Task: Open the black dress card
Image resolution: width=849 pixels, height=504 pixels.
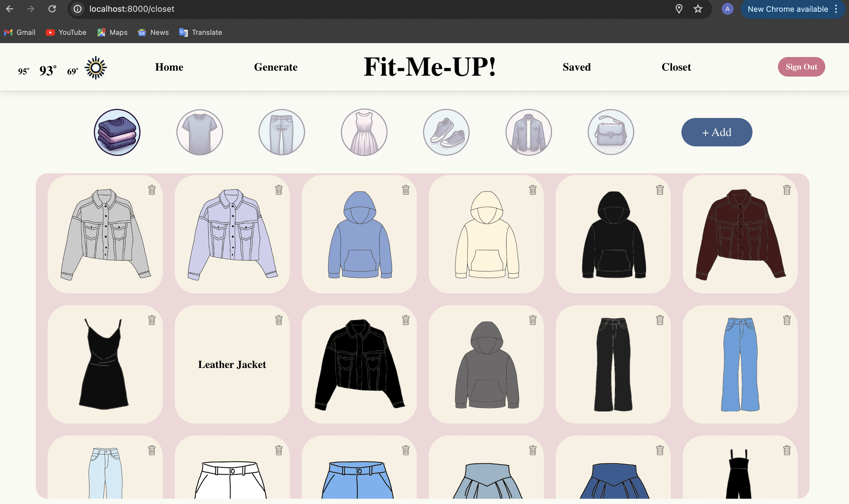Action: 105,365
